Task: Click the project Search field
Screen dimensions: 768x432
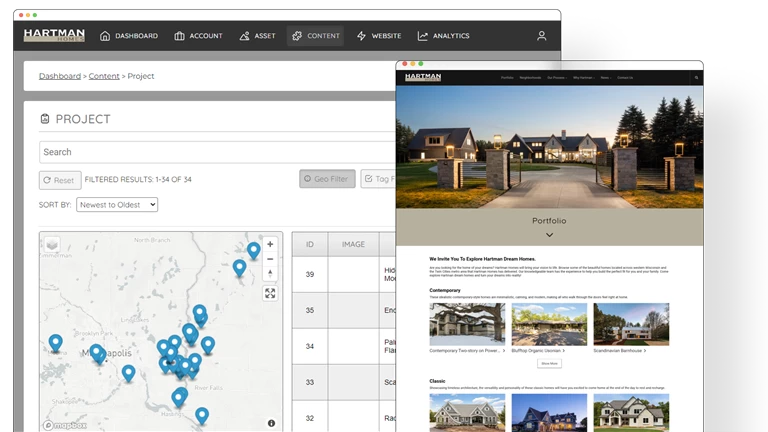Action: coord(215,152)
